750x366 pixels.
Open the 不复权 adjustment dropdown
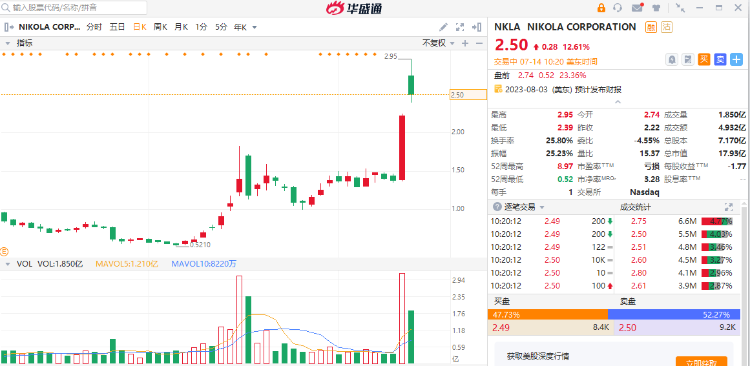pyautogui.click(x=438, y=44)
